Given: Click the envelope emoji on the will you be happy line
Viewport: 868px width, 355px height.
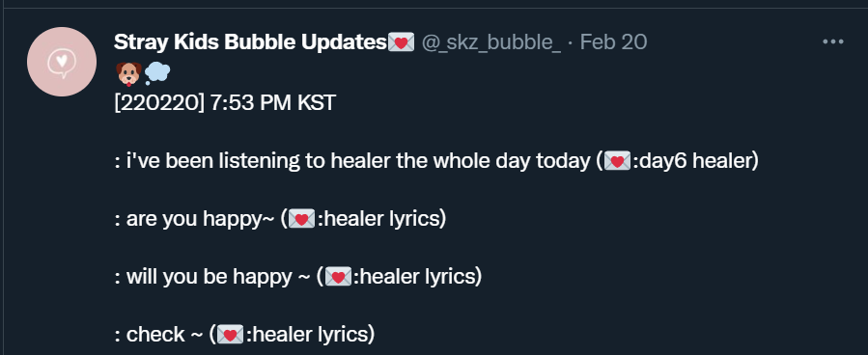Looking at the screenshot, I should click(338, 277).
